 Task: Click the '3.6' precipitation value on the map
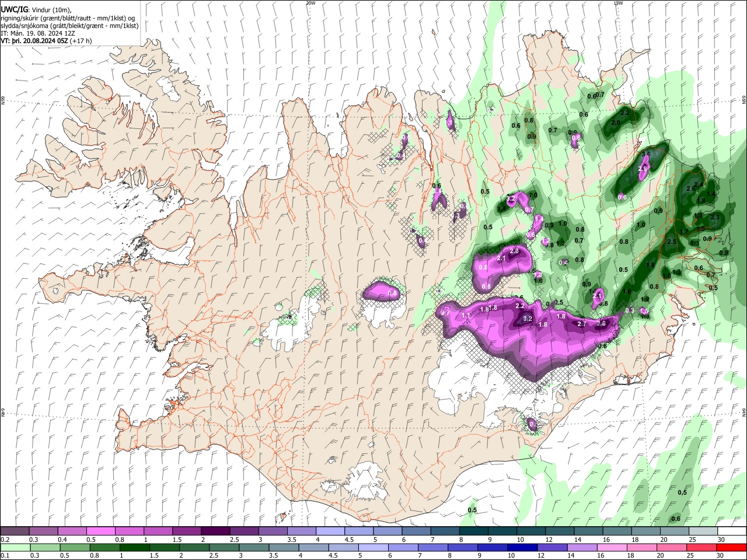(x=645, y=154)
